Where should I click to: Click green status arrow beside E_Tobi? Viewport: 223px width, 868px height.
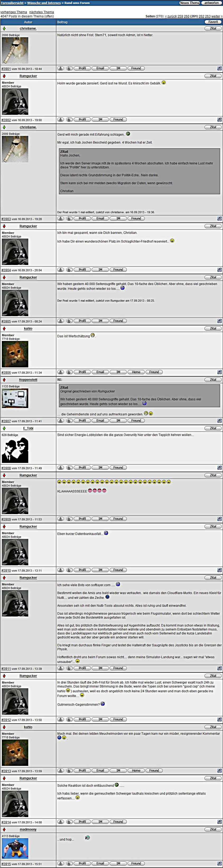tap(4, 428)
